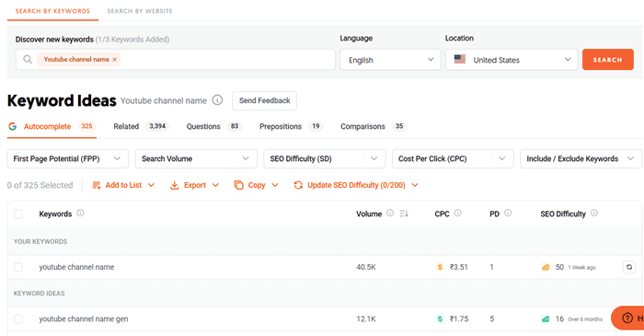The image size is (644, 336).
Task: Click the Copy text button
Action: [x=257, y=185]
